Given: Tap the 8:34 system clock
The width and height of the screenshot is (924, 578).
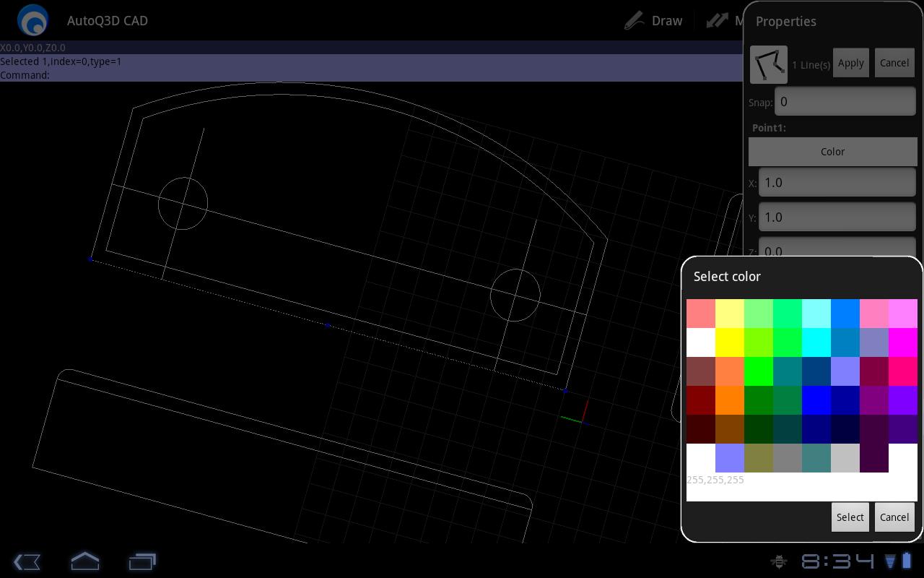Looking at the screenshot, I should point(837,561).
